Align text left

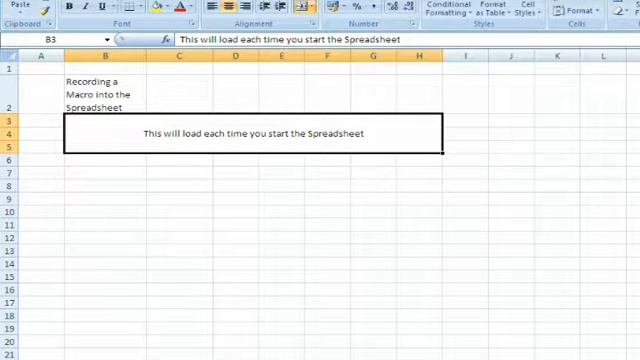(x=212, y=6)
